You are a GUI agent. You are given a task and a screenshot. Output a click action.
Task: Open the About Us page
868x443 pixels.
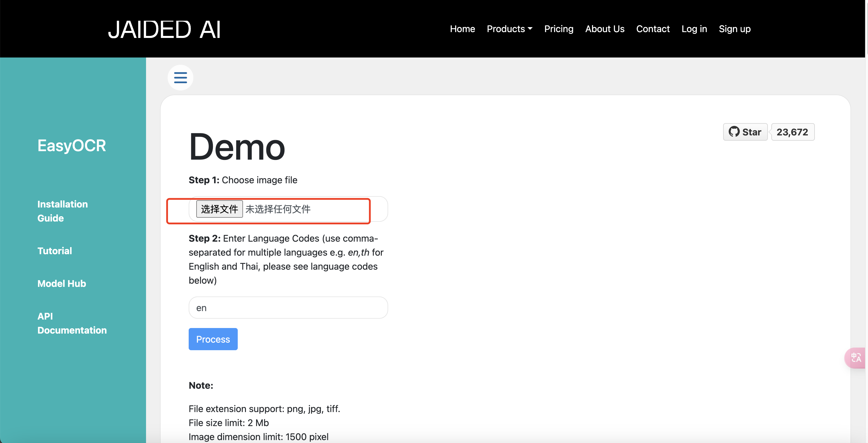(605, 29)
